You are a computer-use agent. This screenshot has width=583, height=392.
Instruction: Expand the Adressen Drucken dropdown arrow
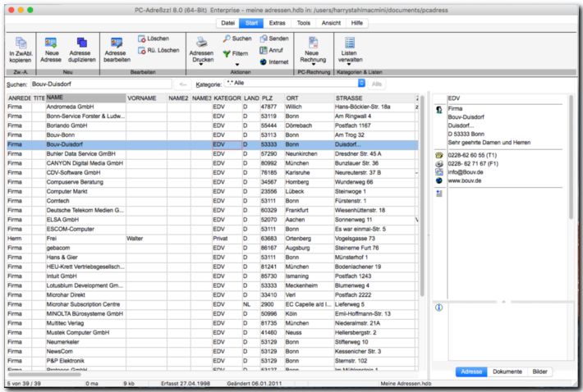point(201,65)
